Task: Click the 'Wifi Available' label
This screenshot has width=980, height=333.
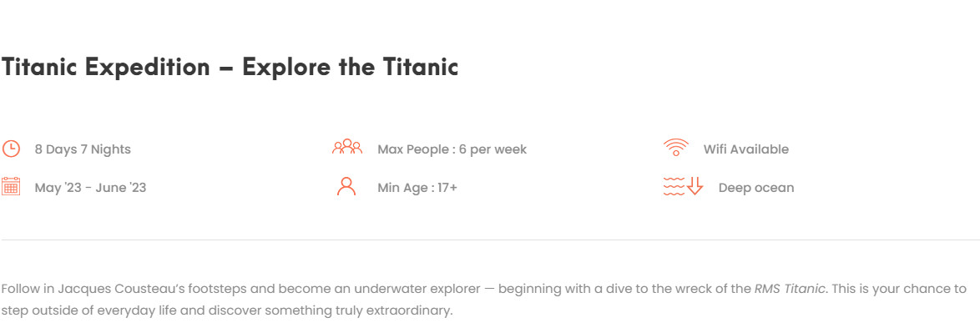Action: click(745, 149)
